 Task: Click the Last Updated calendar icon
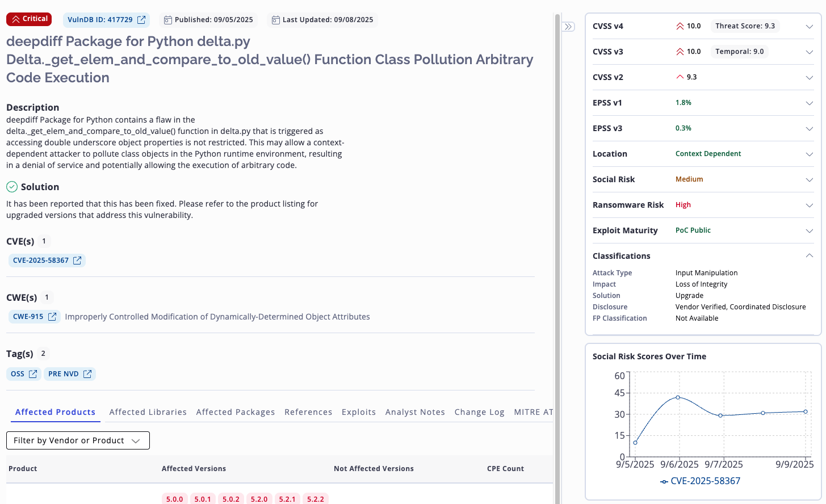coord(275,20)
